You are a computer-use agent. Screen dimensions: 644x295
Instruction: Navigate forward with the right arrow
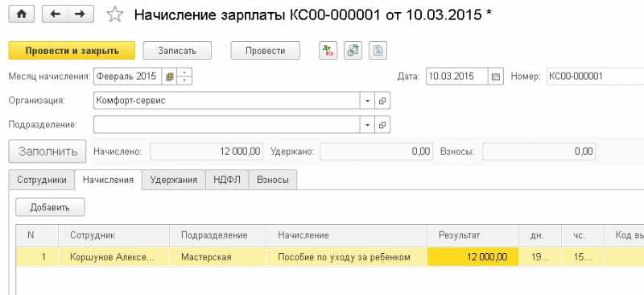[80, 14]
